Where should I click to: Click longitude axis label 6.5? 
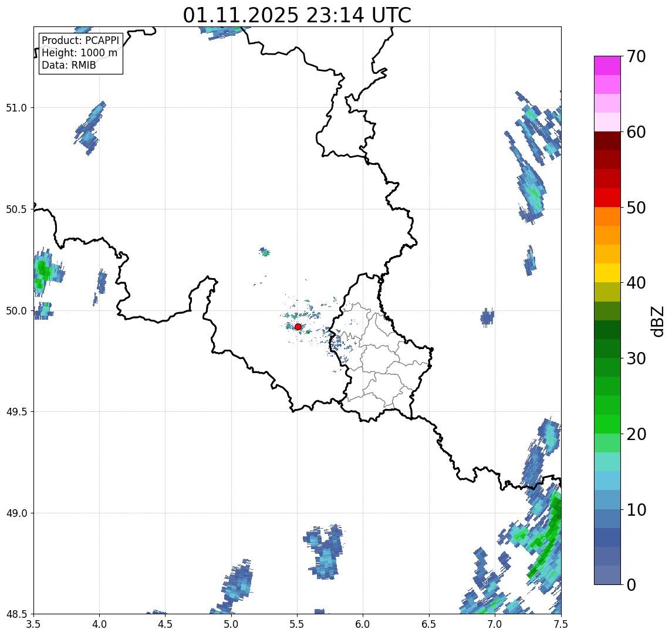(430, 624)
